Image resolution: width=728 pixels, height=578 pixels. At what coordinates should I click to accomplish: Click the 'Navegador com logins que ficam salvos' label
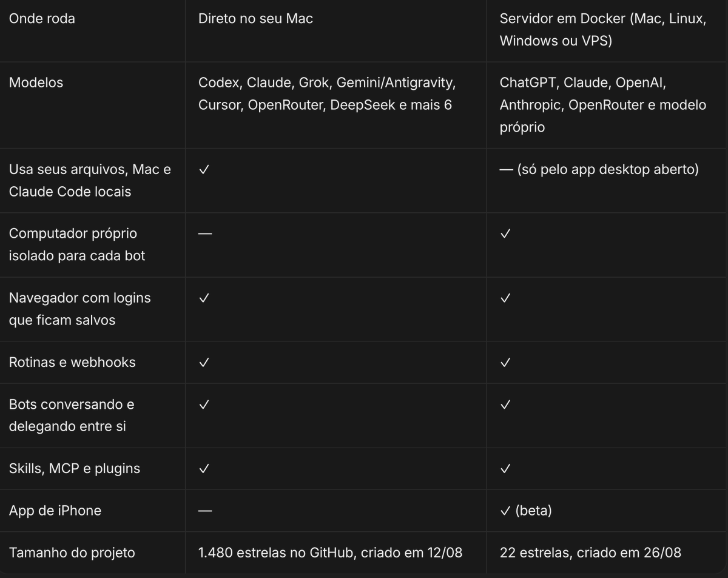pyautogui.click(x=79, y=309)
